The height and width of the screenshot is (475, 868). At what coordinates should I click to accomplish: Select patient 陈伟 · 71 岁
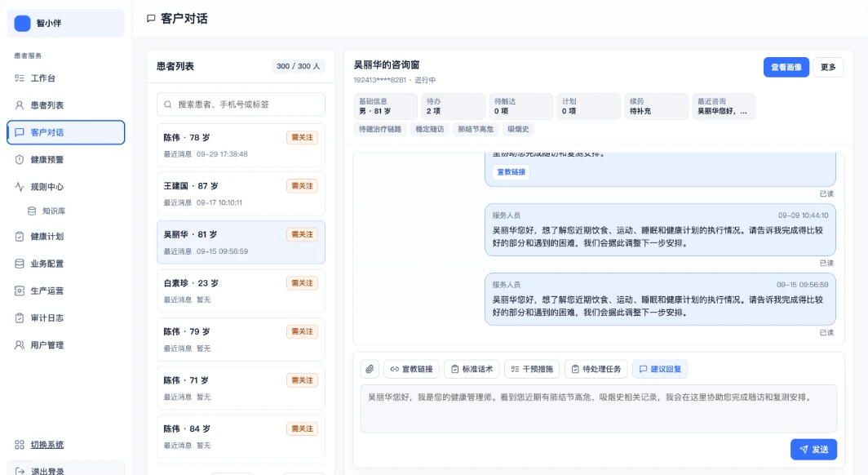point(241,388)
